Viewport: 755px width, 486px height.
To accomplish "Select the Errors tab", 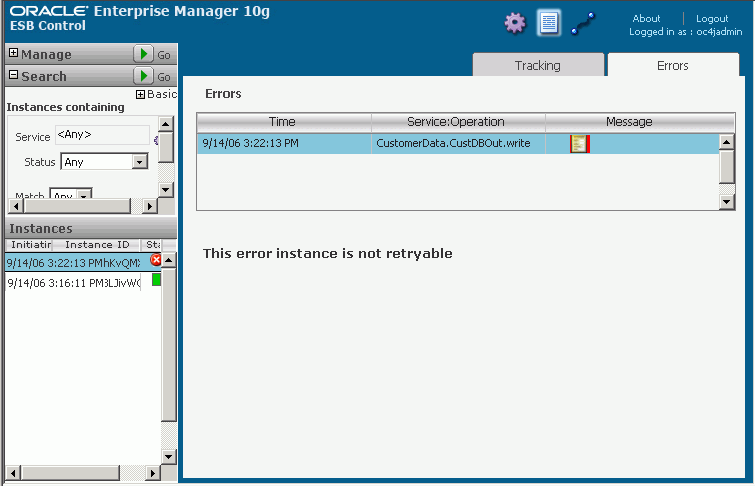I will click(673, 65).
